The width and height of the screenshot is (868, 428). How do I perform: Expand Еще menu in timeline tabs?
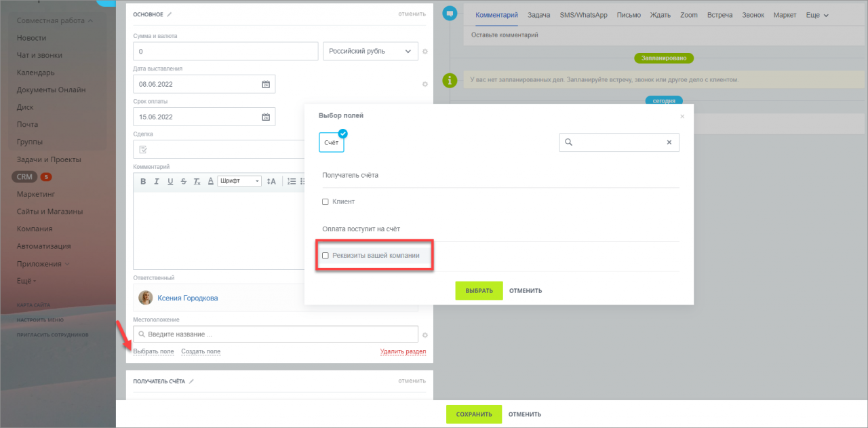(x=817, y=15)
